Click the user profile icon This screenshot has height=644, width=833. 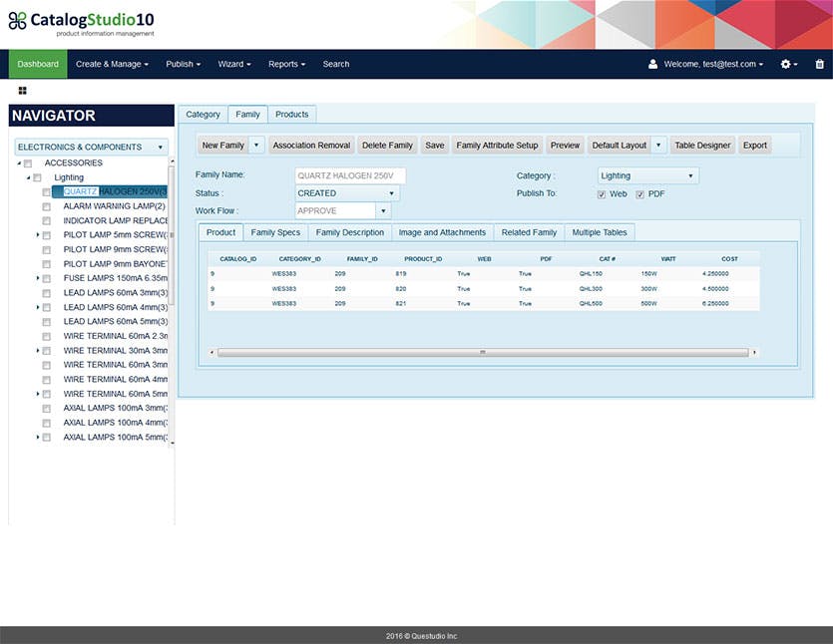click(x=652, y=64)
